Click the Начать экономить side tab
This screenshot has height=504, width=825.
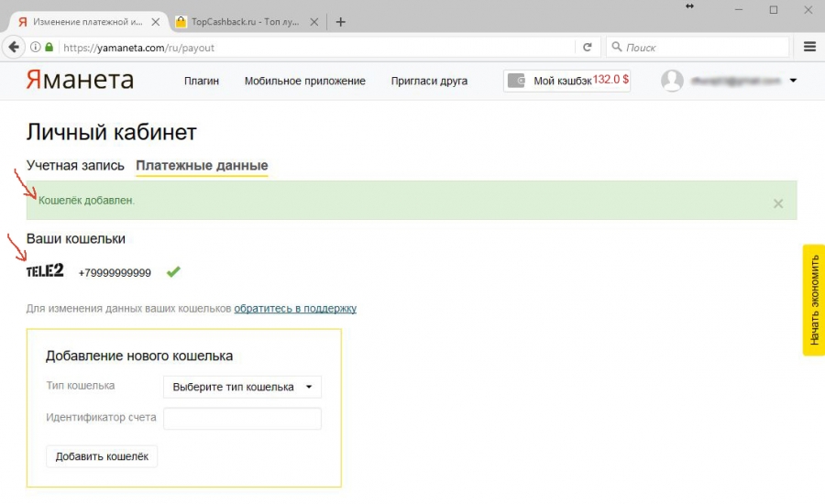click(814, 300)
